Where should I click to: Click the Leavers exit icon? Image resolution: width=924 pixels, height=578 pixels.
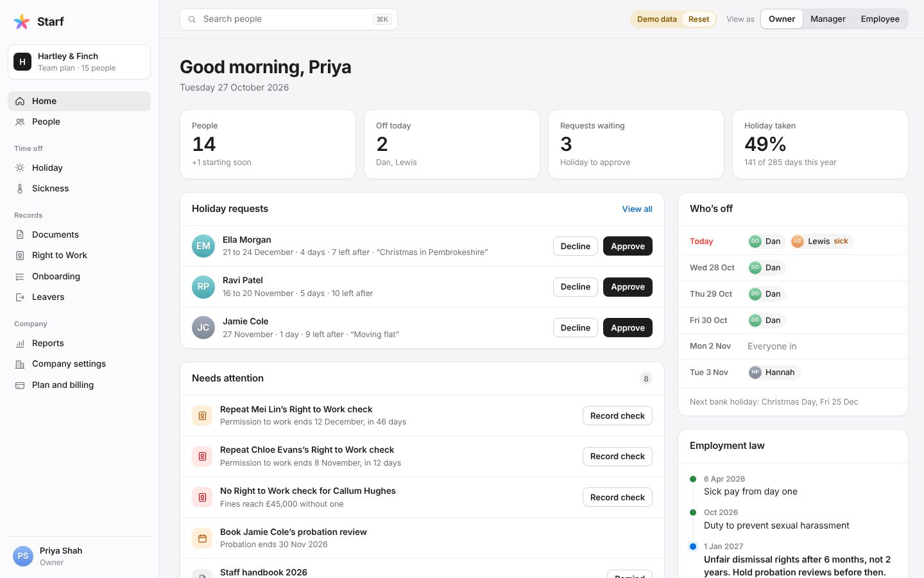[x=20, y=297]
